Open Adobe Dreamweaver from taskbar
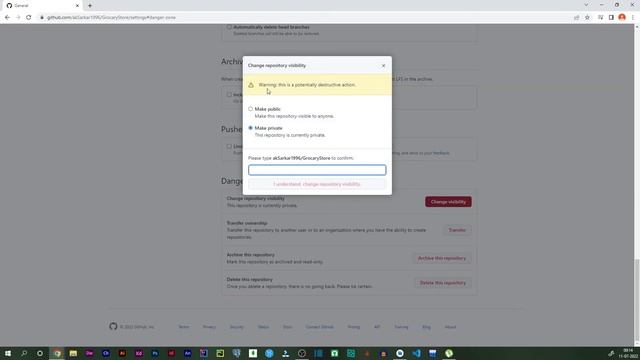The height and width of the screenshot is (360, 640). pos(89,353)
